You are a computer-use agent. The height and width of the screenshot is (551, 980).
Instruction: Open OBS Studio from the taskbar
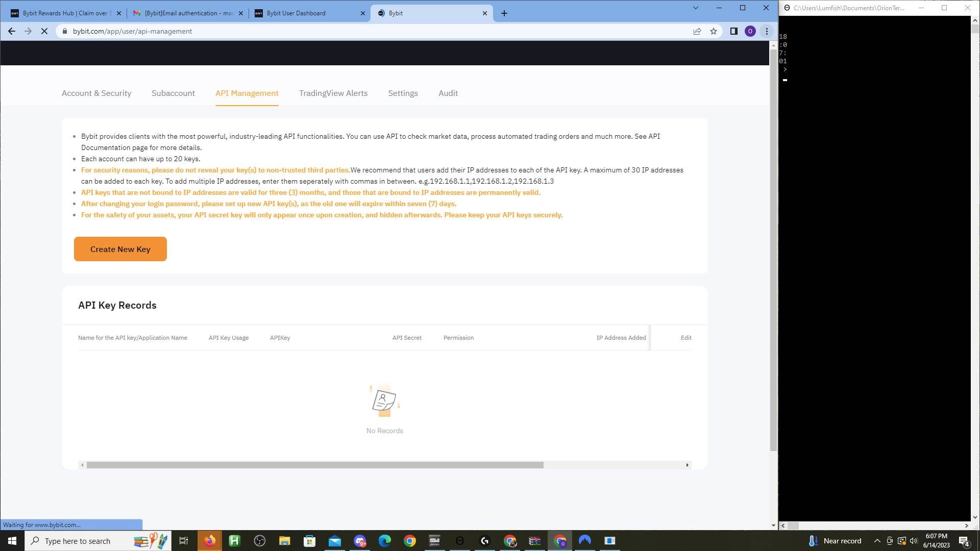[x=259, y=541]
